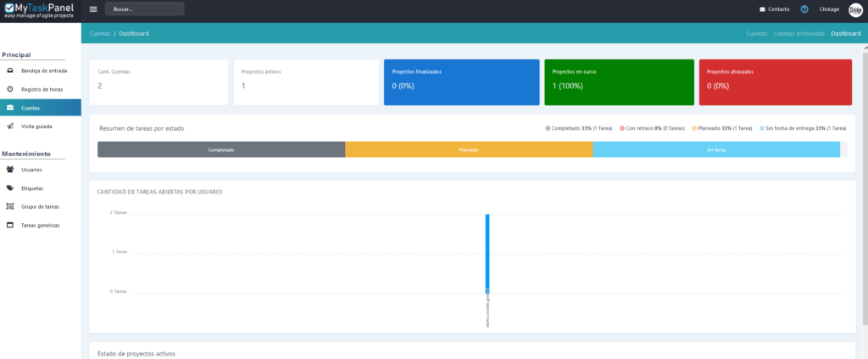Click the clock icon for Registro de horas

tap(10, 89)
